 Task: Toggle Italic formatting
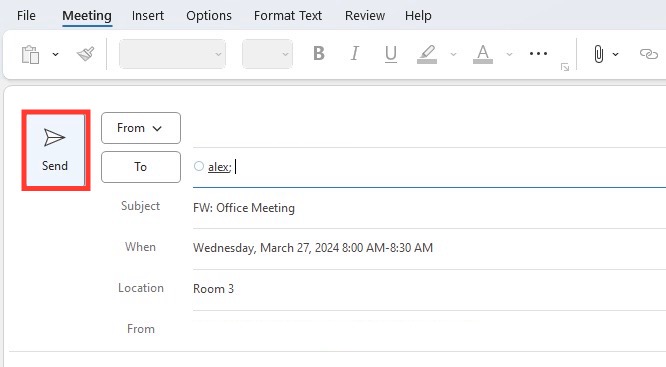click(355, 54)
